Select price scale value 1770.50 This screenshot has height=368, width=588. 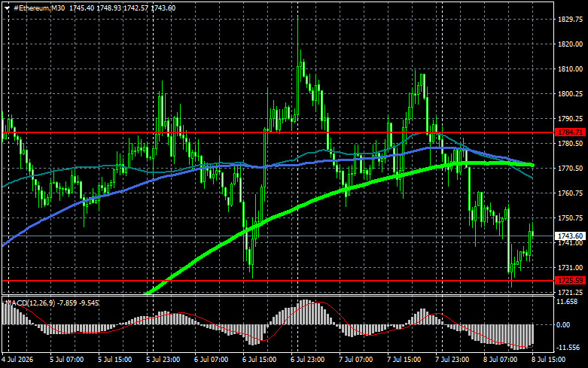(x=571, y=169)
